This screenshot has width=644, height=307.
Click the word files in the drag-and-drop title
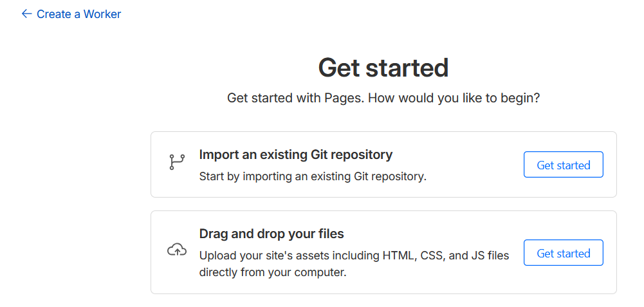click(x=330, y=233)
